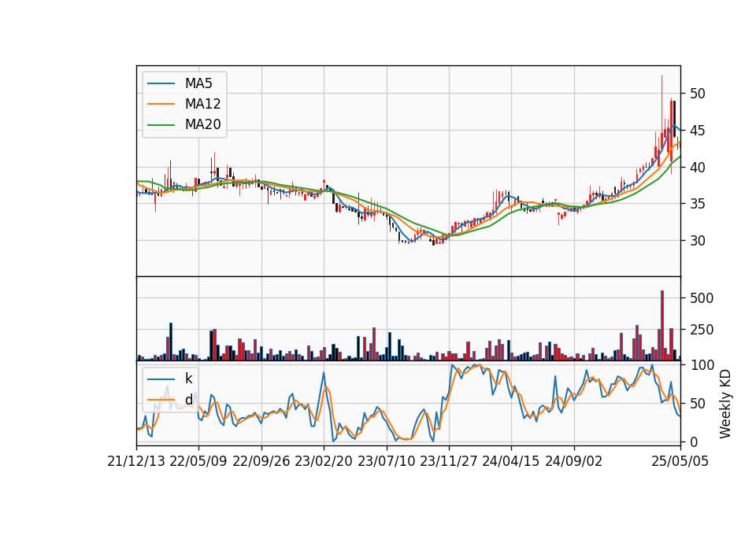The width and height of the screenshot is (756, 543).
Task: Click the highest candlestick wick above 50
Action: (x=661, y=104)
